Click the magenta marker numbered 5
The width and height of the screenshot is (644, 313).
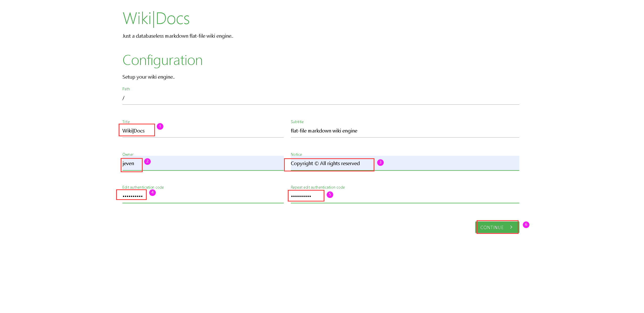(x=330, y=194)
